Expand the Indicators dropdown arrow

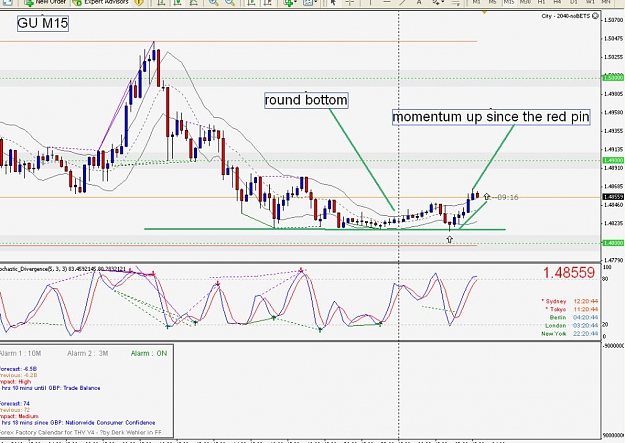click(296, 2)
